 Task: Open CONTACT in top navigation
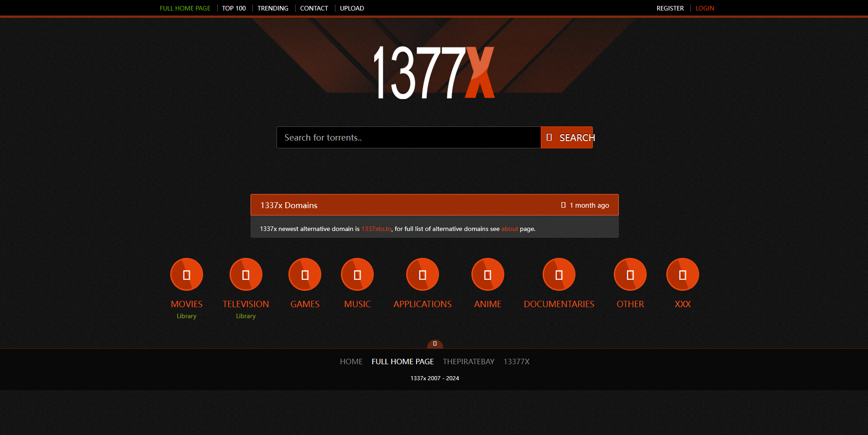click(314, 8)
